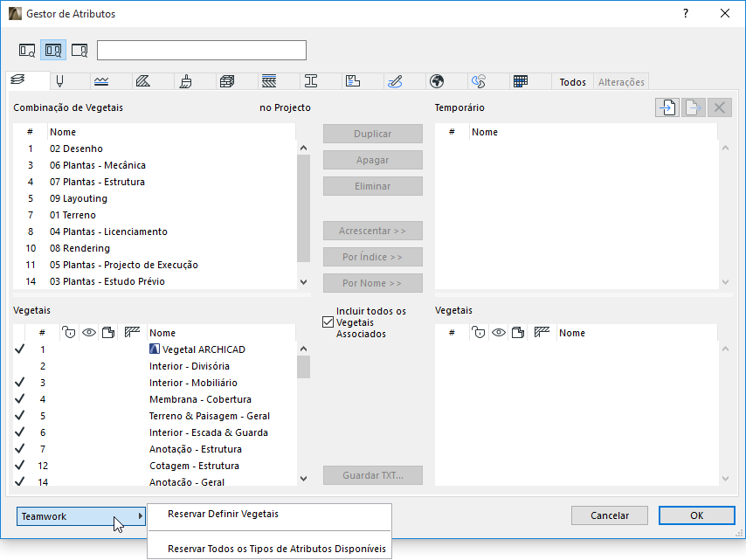This screenshot has width=746, height=560.
Task: Toggle checkmark for Anotação - Estrutura layer
Action: pos(19,449)
